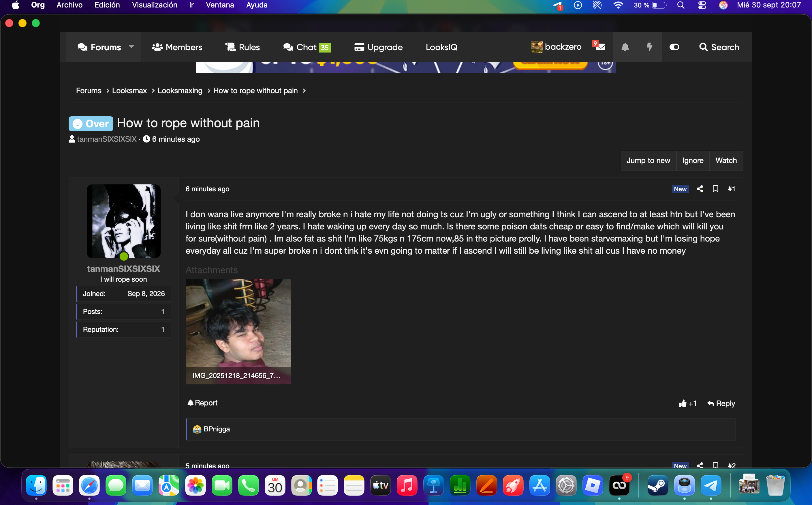Share post #1 via share icon
Viewport: 812px width, 505px height.
700,189
